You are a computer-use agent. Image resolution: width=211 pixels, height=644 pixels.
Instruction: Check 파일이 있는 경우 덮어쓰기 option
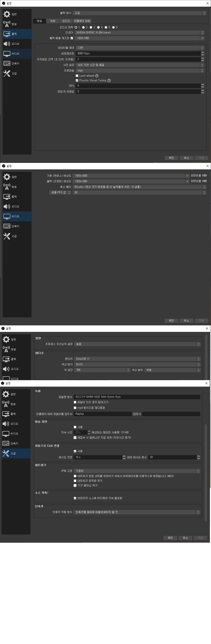(x=75, y=402)
